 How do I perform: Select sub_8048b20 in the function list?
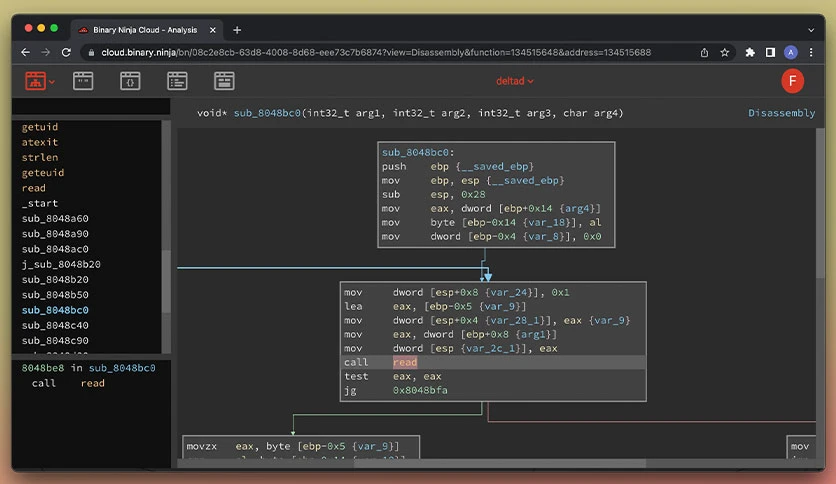[x=55, y=279]
